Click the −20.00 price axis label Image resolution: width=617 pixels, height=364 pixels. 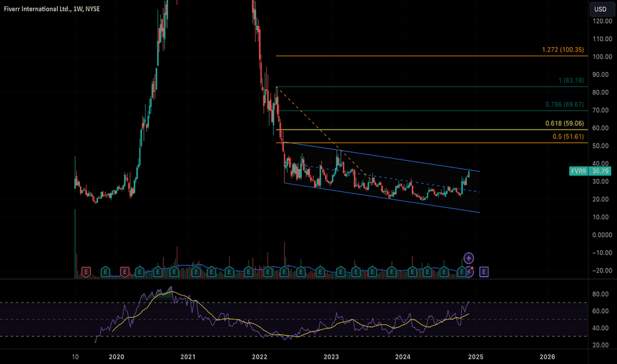coord(602,270)
